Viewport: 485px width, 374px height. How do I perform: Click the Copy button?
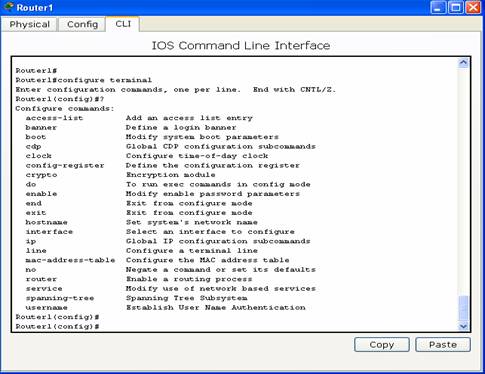pos(382,345)
